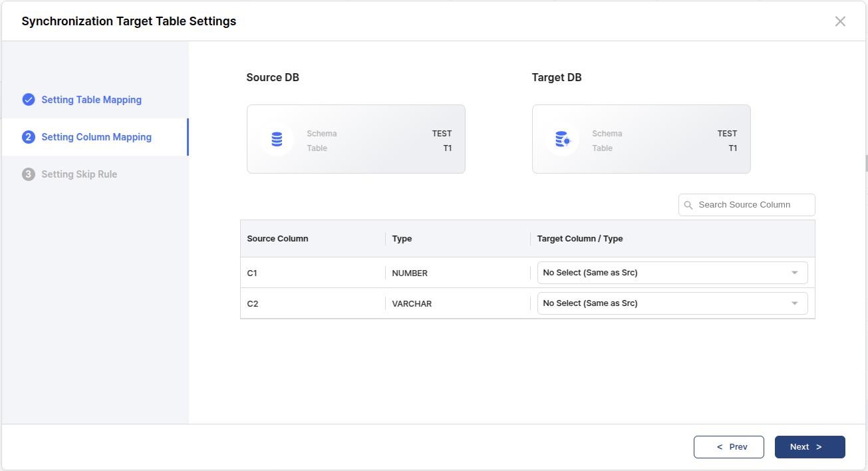Click the Source Column table header
This screenshot has width=868, height=471.
[x=277, y=239]
